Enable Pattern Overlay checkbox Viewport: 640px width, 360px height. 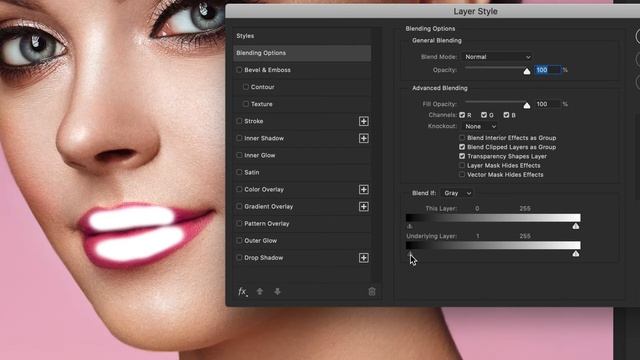point(239,224)
